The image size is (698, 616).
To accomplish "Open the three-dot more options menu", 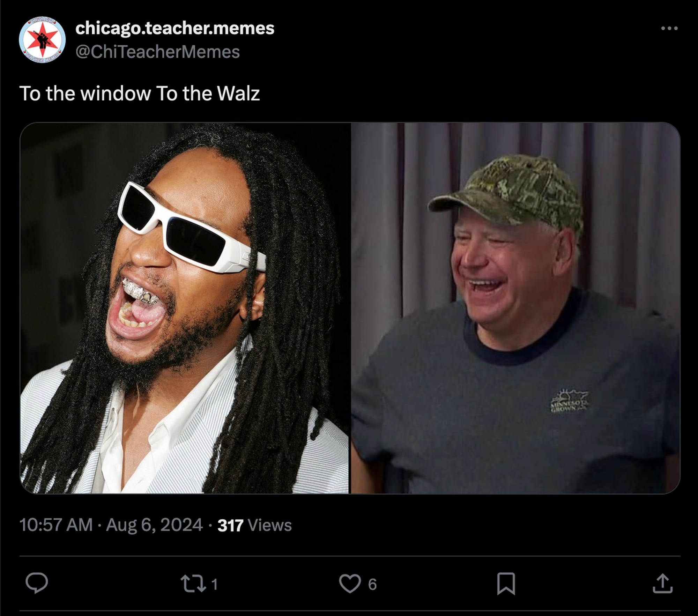I will click(x=669, y=28).
